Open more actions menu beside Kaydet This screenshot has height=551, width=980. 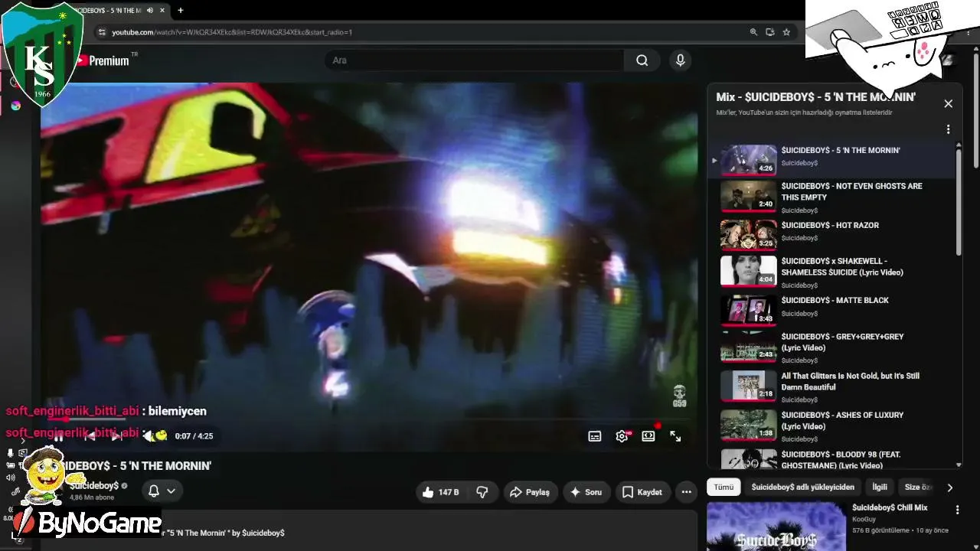[686, 492]
